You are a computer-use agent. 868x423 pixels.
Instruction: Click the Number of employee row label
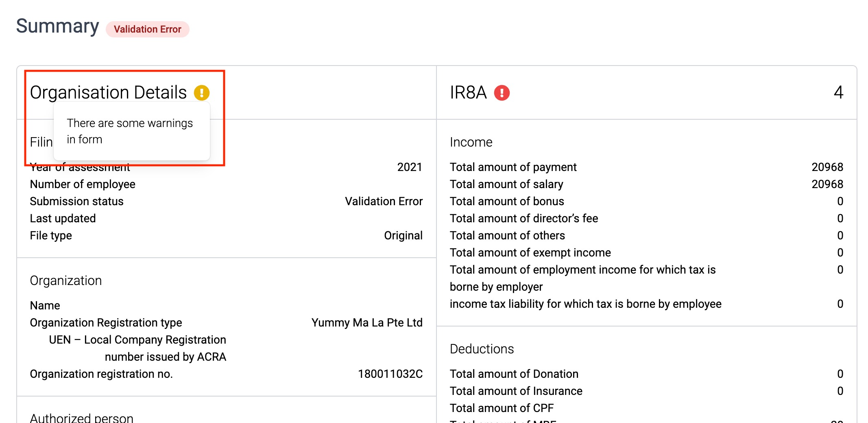click(x=83, y=184)
